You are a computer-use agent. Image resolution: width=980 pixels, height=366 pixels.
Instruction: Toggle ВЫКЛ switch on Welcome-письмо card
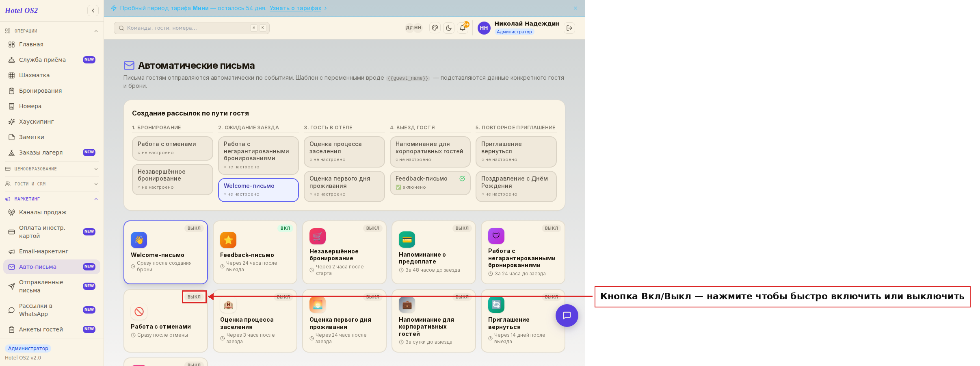pyautogui.click(x=194, y=228)
